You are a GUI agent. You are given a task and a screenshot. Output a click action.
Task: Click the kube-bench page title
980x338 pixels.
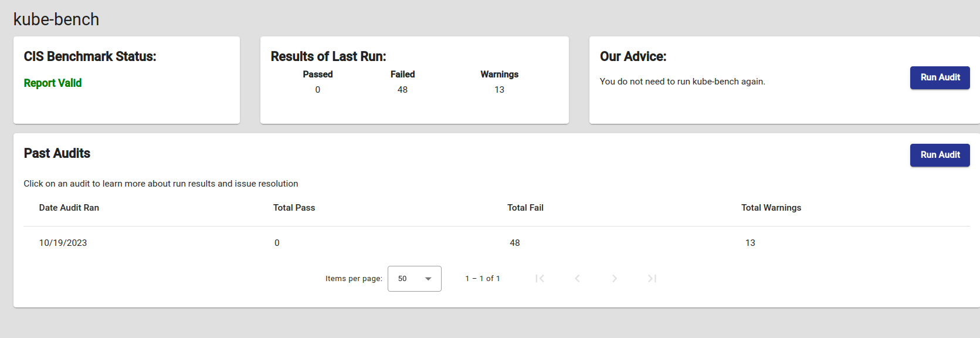(x=56, y=19)
